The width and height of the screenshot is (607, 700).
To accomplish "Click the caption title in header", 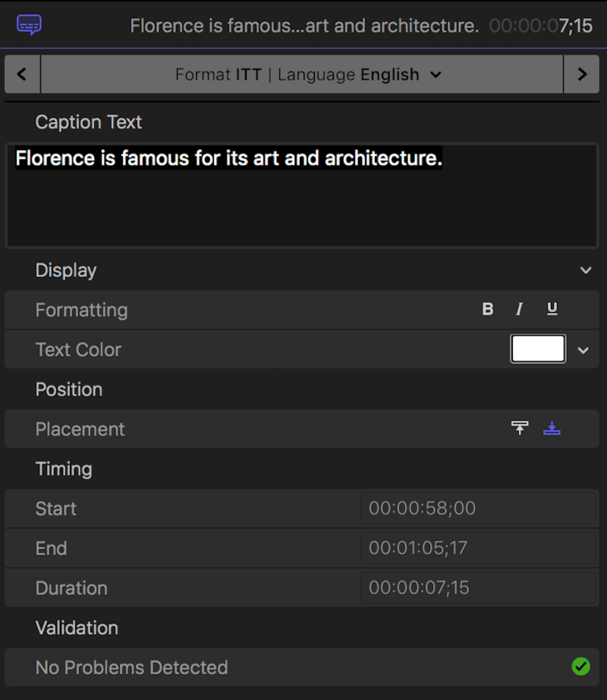I will [304, 26].
